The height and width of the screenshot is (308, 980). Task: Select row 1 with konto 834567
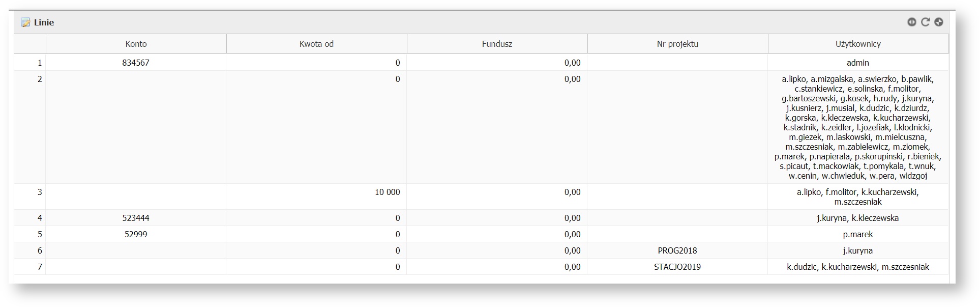coord(136,63)
